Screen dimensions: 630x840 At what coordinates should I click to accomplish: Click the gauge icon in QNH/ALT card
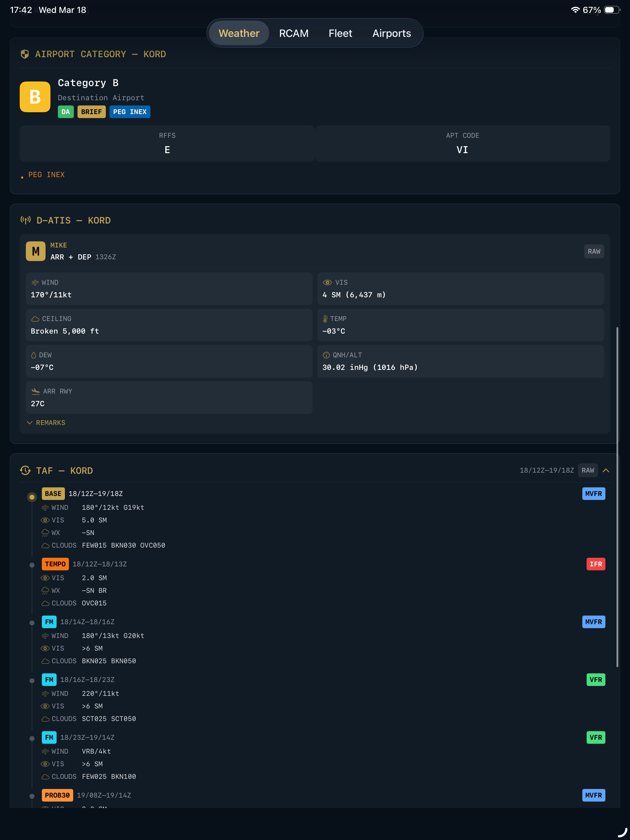(x=326, y=355)
